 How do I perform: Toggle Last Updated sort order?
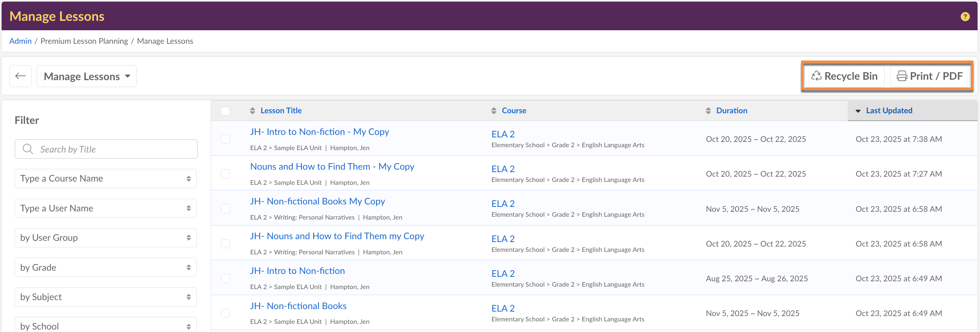(x=889, y=111)
